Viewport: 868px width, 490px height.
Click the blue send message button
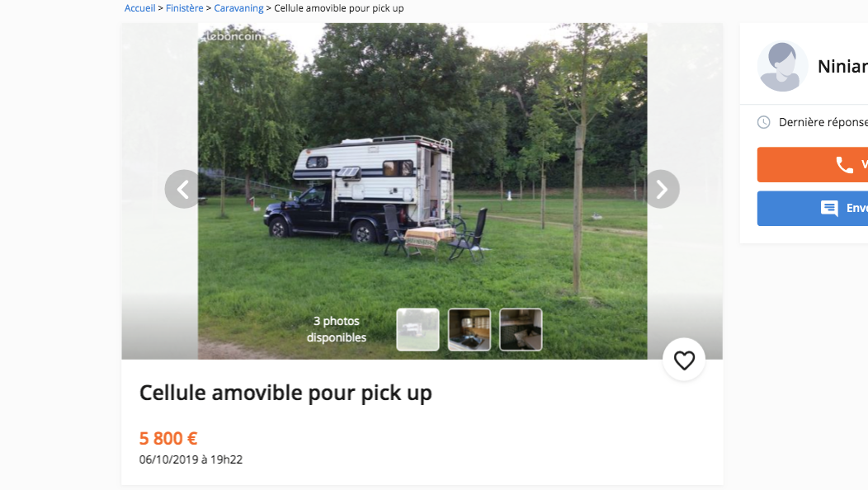[813, 208]
